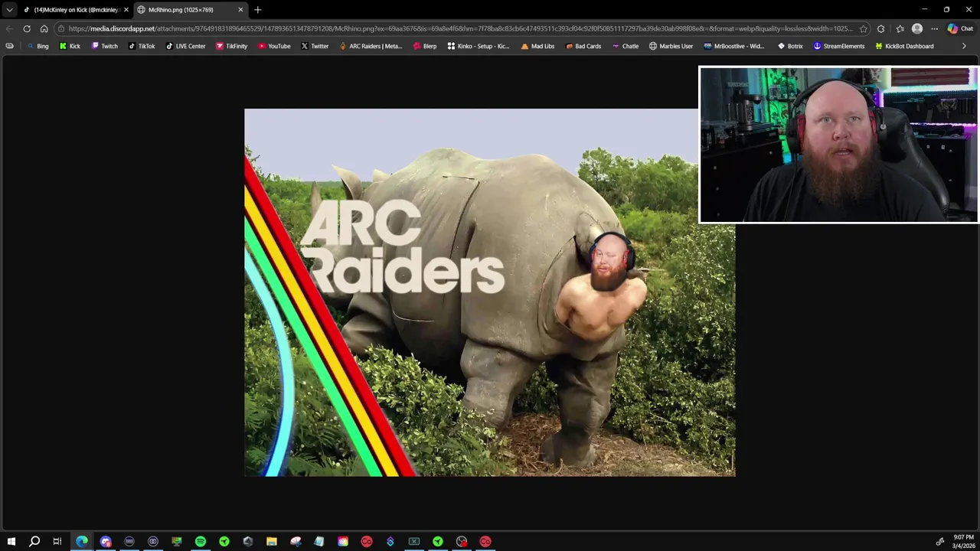
Task: Open Settings and more menu
Action: pos(934,29)
